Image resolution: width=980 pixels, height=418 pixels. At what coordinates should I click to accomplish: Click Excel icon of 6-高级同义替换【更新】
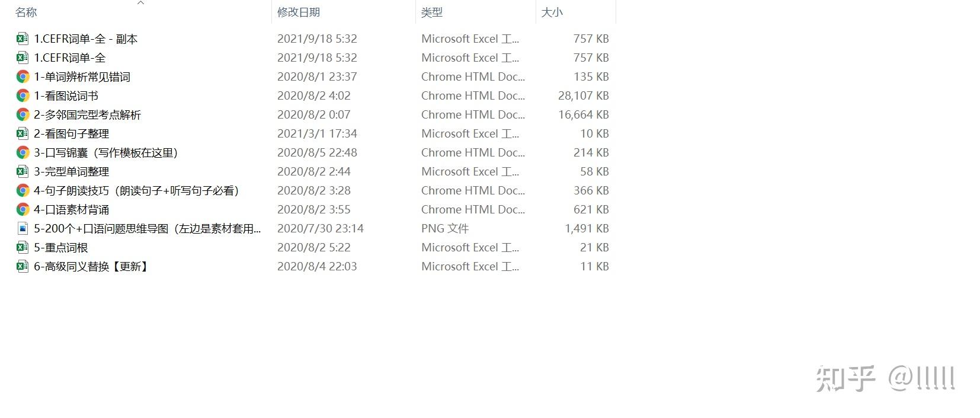22,266
